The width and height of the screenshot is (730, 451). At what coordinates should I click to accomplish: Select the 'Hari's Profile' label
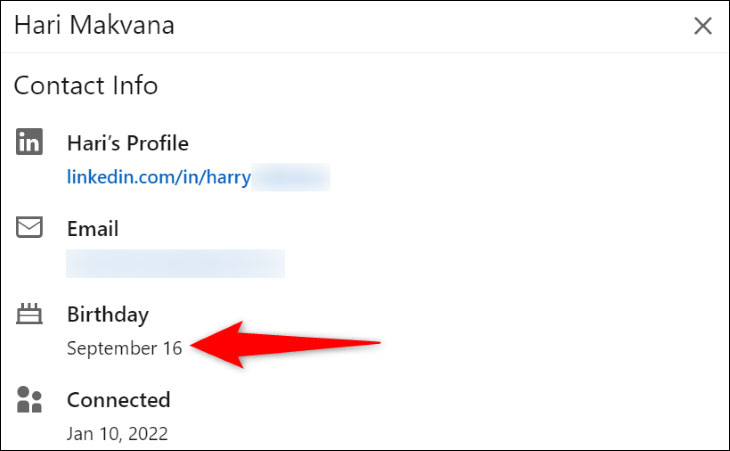coord(127,144)
